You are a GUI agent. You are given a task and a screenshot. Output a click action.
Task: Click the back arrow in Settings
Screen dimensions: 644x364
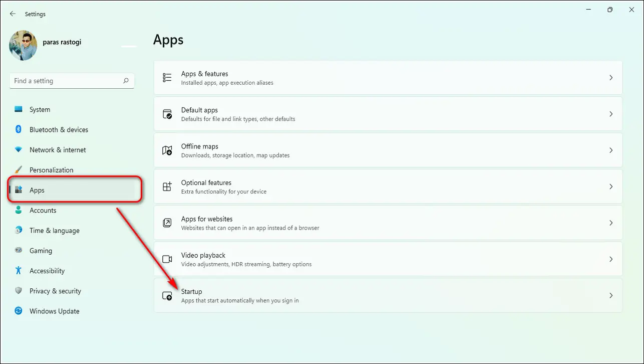tap(13, 14)
